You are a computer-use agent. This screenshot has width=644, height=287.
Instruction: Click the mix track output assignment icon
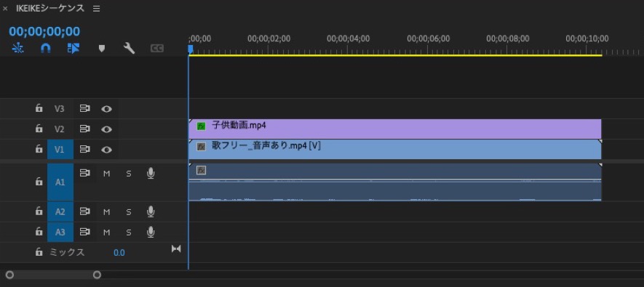click(x=176, y=248)
